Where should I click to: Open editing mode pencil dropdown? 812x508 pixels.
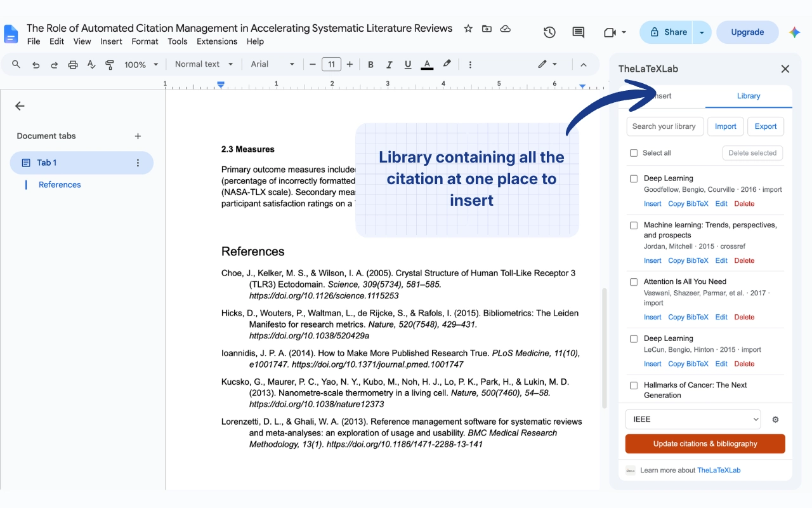tap(547, 64)
